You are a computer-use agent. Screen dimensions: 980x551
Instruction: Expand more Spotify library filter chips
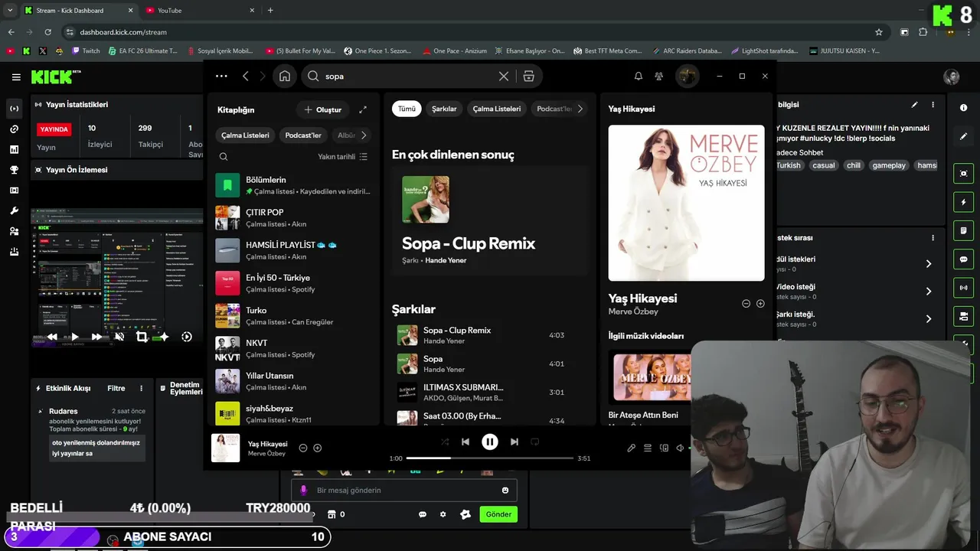pos(364,135)
